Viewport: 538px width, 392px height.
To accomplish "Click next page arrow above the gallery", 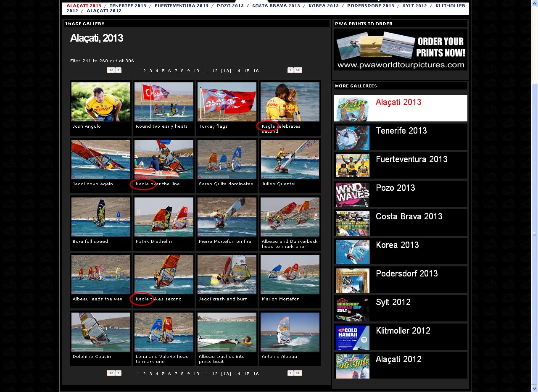I will [x=290, y=70].
